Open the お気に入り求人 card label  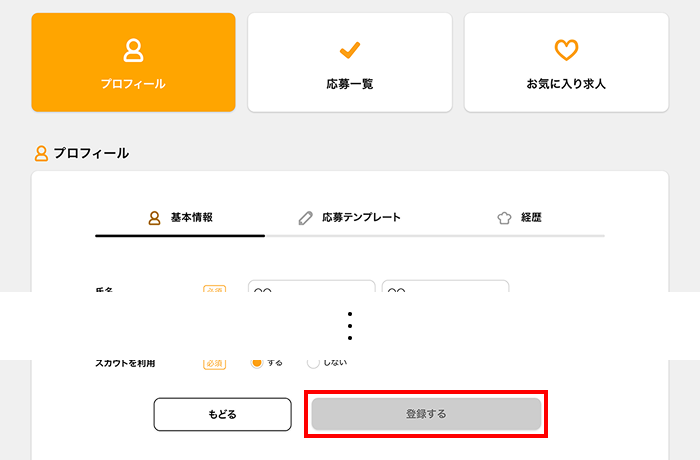click(x=566, y=84)
